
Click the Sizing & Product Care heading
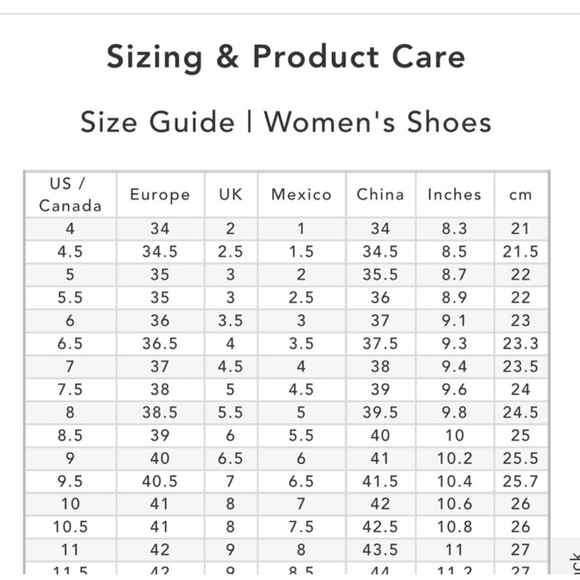pos(286,57)
